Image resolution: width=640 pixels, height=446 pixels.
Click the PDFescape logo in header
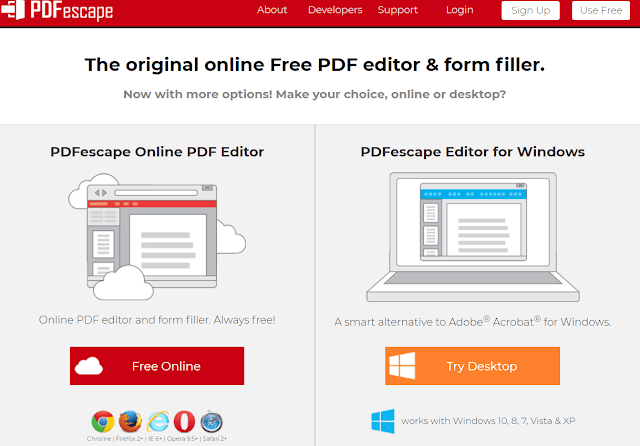[57, 10]
